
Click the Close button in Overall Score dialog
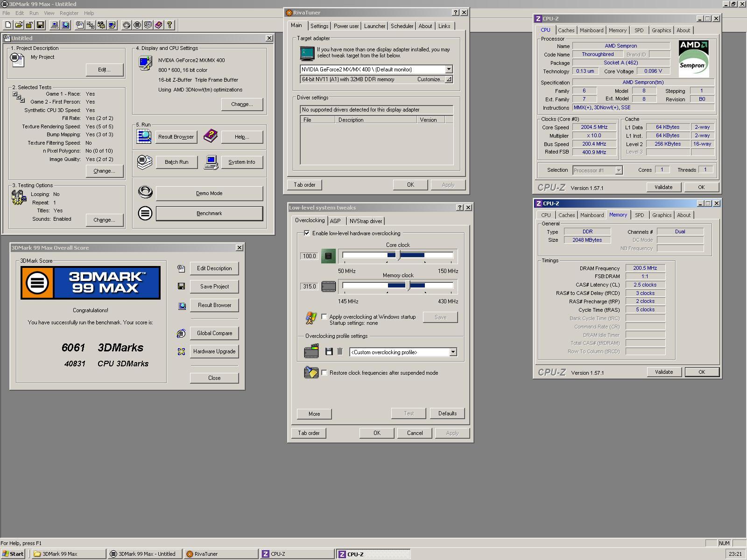coord(214,378)
